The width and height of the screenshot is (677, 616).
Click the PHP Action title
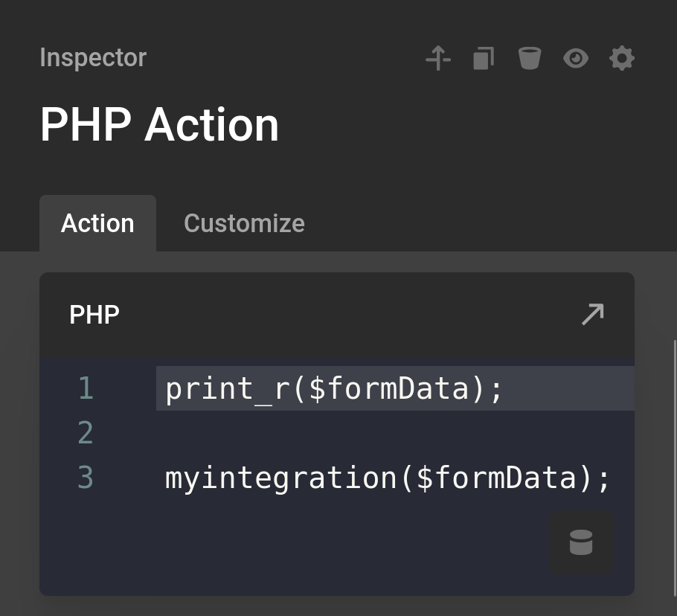click(x=159, y=124)
